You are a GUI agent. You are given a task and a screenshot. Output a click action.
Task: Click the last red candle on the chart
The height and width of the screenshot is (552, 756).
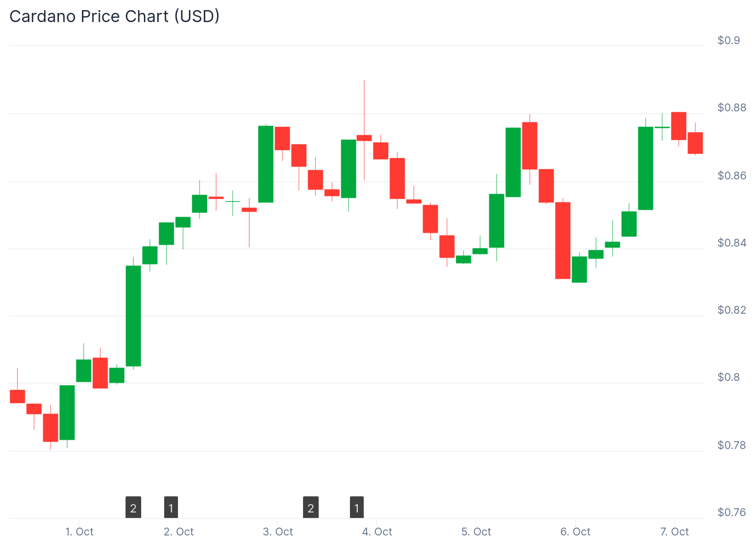(x=695, y=143)
